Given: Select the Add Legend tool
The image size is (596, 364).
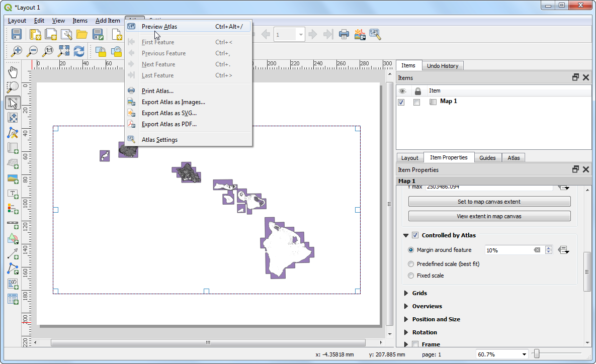Looking at the screenshot, I should click(x=13, y=208).
